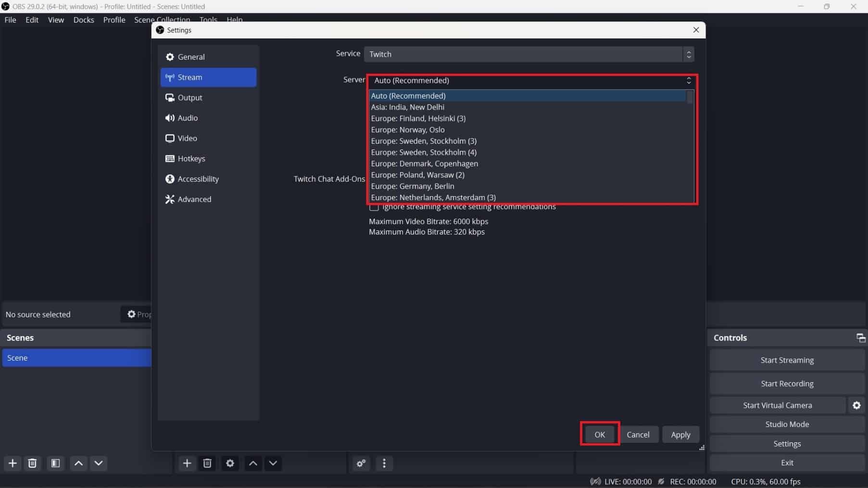Choose Europe: Germany, Berlin server
The width and height of the screenshot is (868, 488).
pos(528,186)
